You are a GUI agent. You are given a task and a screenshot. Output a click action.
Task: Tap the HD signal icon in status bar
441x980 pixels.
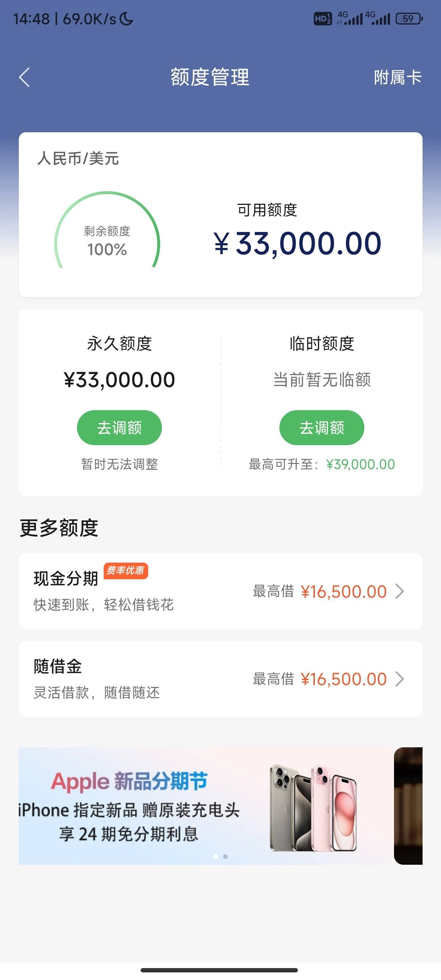(322, 19)
